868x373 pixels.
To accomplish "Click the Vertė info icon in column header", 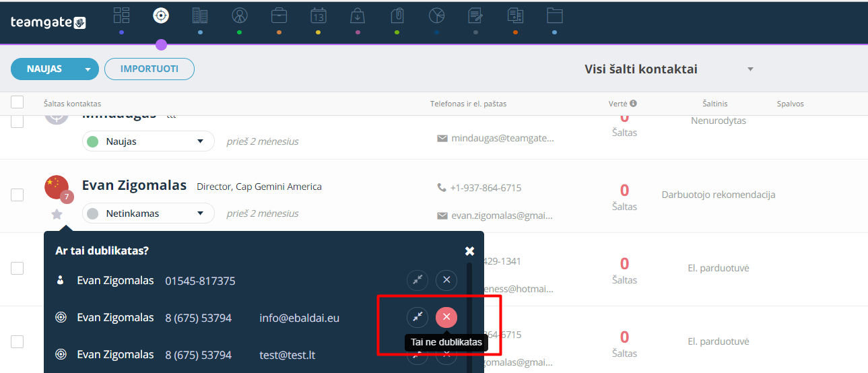I will point(634,104).
